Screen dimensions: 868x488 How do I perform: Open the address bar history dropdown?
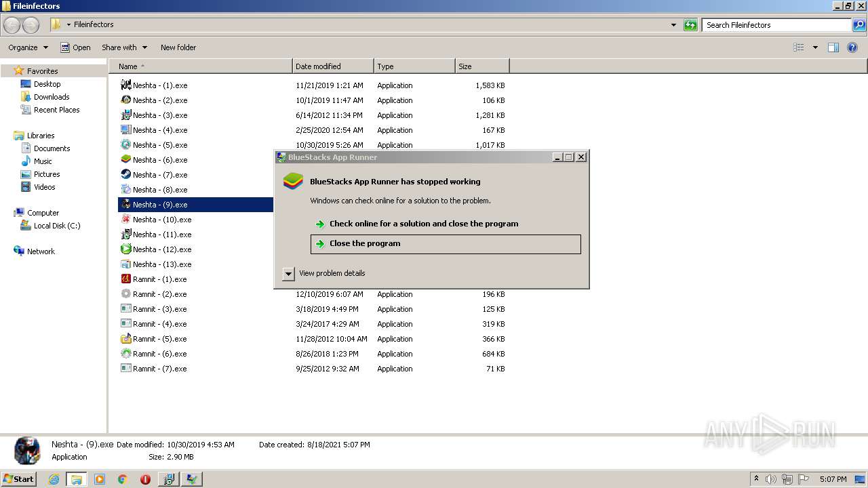(673, 25)
